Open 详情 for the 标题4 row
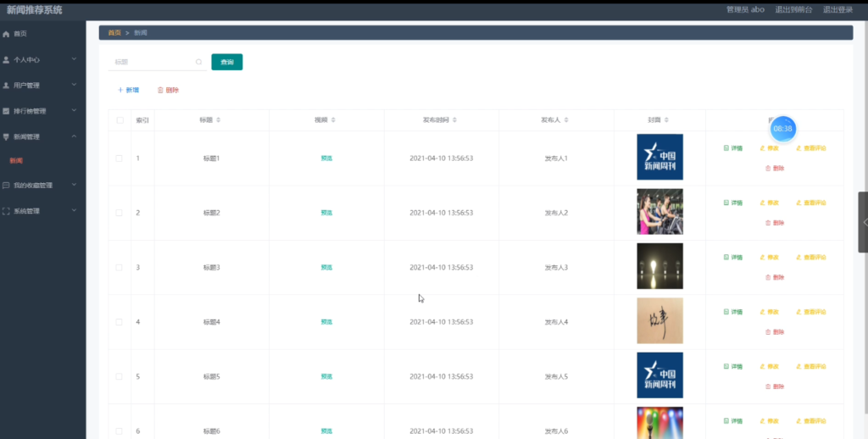This screenshot has height=439, width=868. (733, 312)
